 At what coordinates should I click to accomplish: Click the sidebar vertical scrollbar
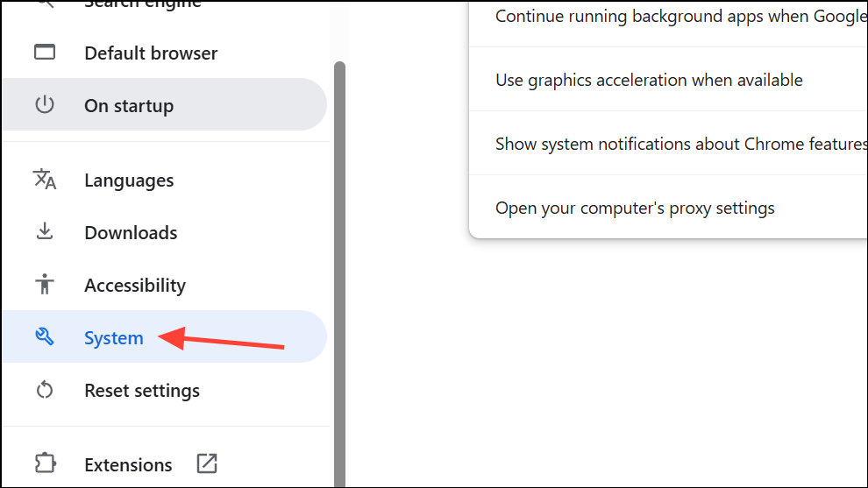339,263
